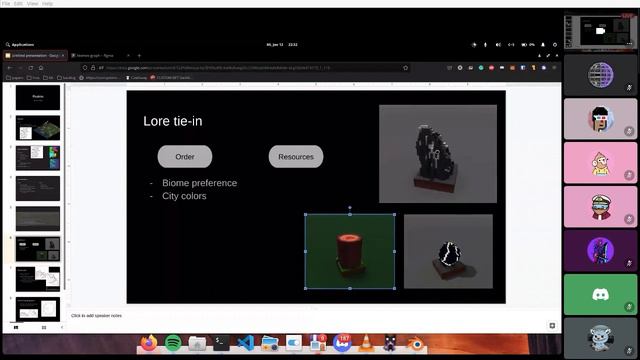Click to add speaker notes field
Image resolution: width=640 pixels, height=360 pixels.
coord(96,316)
